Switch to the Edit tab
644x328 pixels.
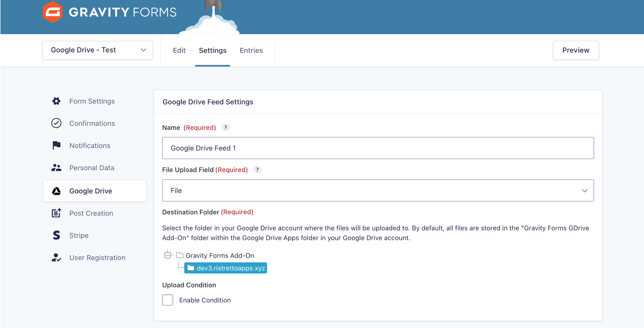[179, 50]
